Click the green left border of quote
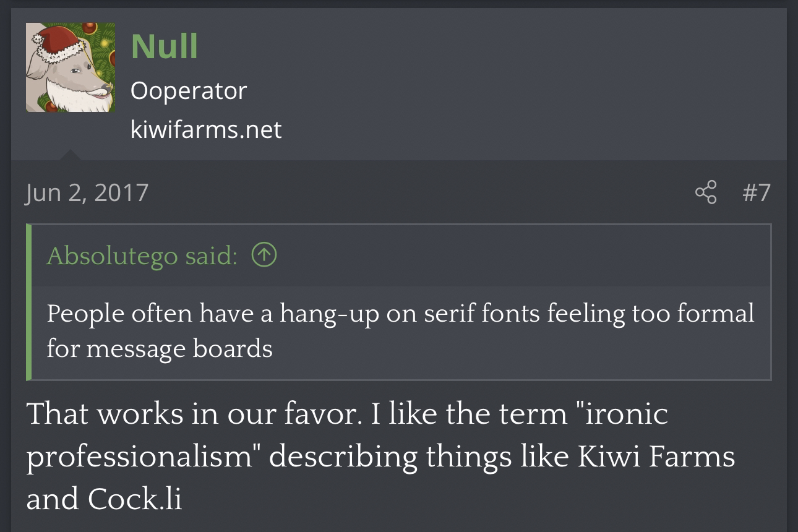This screenshot has height=532, width=798. pos(28,302)
